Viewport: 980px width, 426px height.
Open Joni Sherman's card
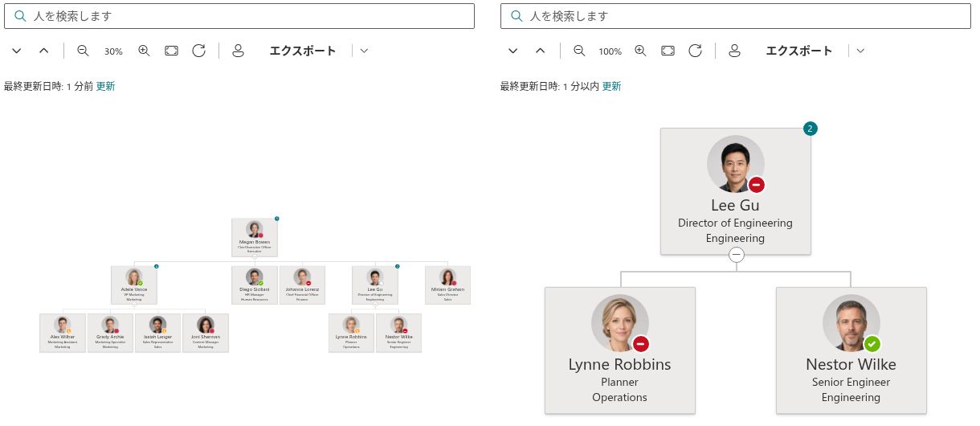coord(206,333)
